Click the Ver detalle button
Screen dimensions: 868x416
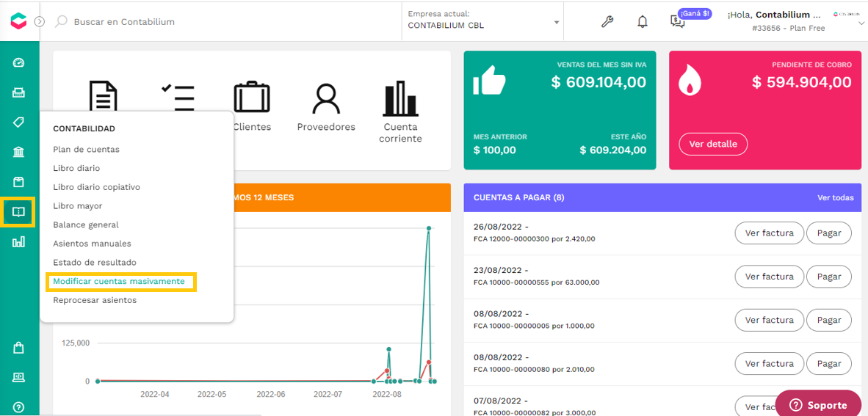[713, 144]
